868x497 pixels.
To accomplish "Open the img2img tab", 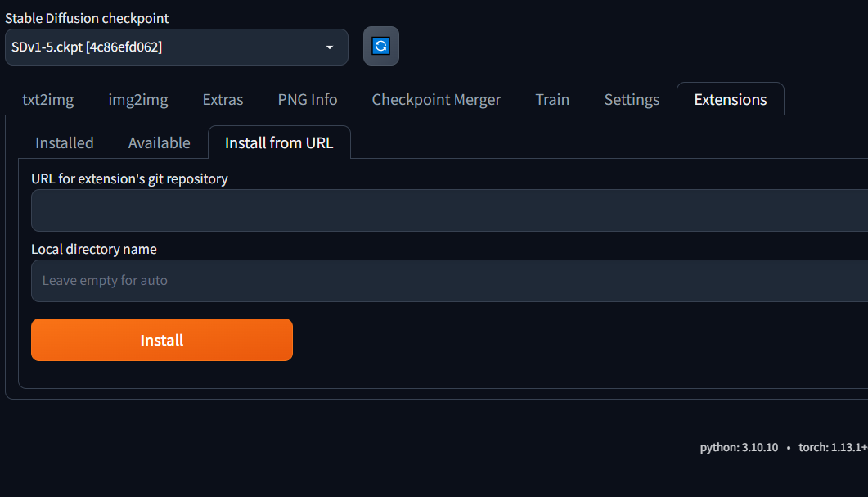I will point(138,100).
